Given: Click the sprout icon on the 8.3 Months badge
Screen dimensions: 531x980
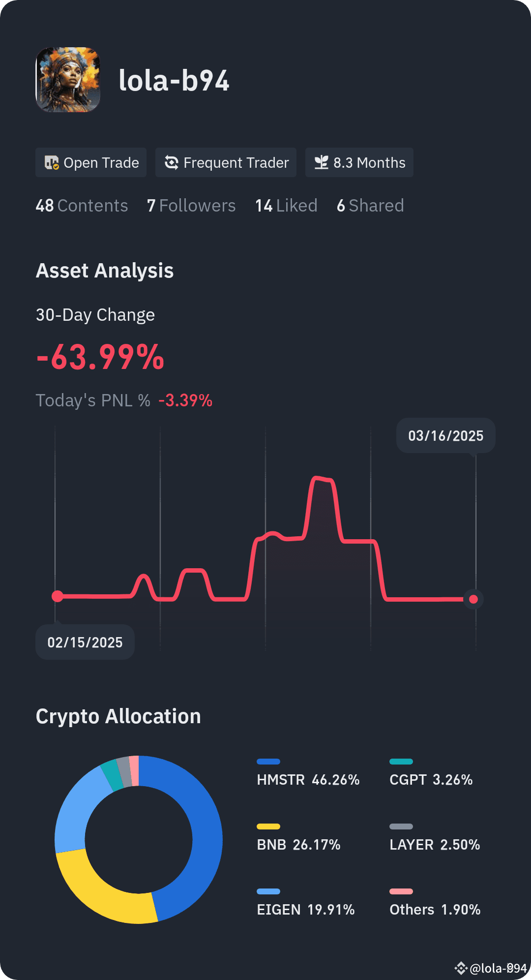Looking at the screenshot, I should tap(322, 162).
